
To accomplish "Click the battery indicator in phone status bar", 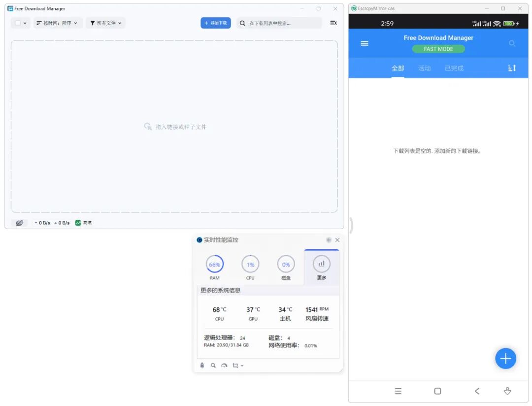I will click(x=508, y=24).
